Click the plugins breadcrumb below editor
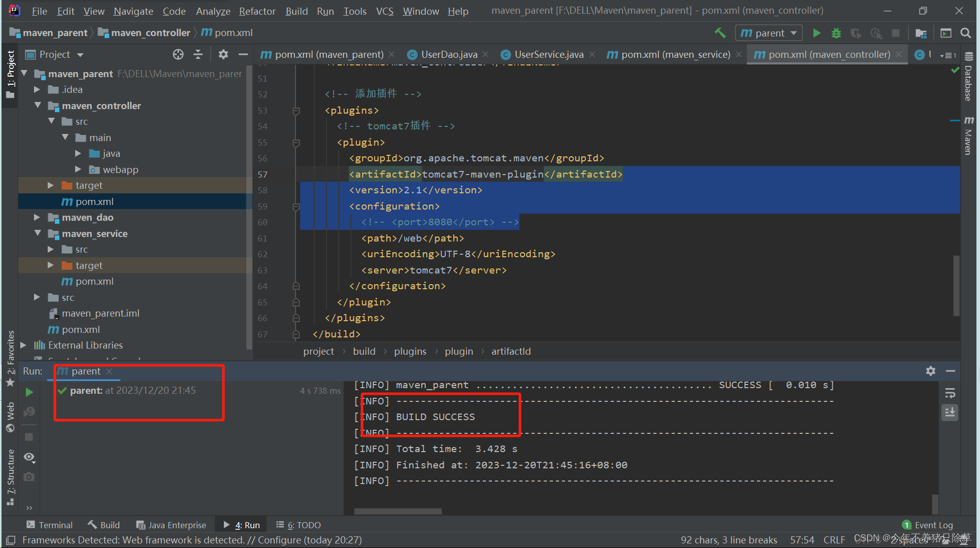 click(410, 351)
